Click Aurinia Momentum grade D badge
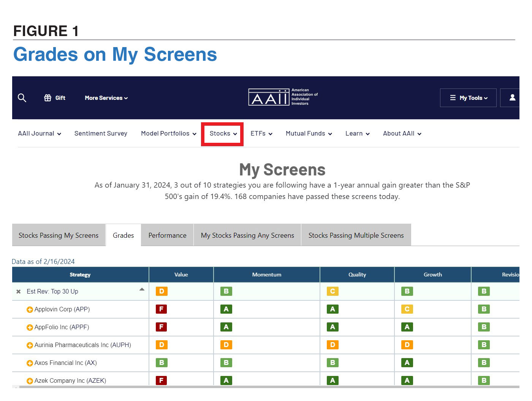Screen dimensions: 532x401 coord(226,345)
